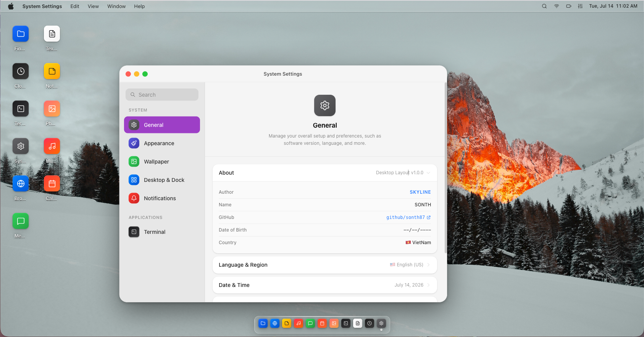
Task: Open Notes from the dock
Action: pyautogui.click(x=287, y=323)
